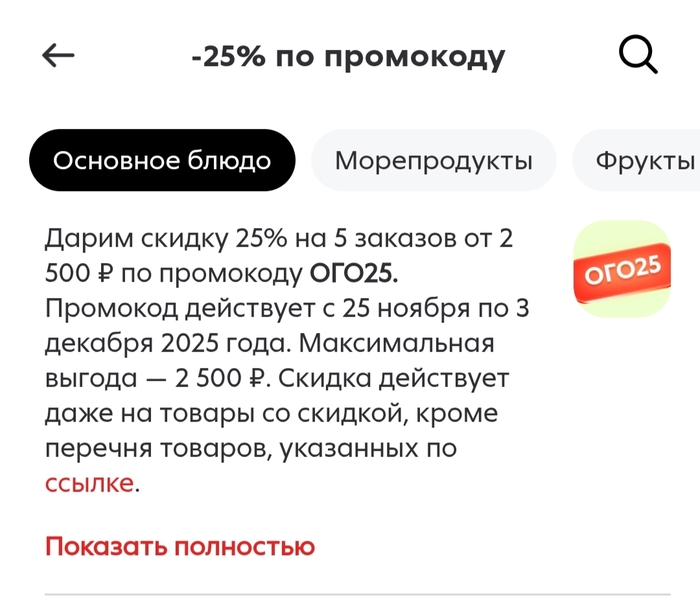700x607 pixels.
Task: Follow the red ссылке link
Action: (89, 483)
